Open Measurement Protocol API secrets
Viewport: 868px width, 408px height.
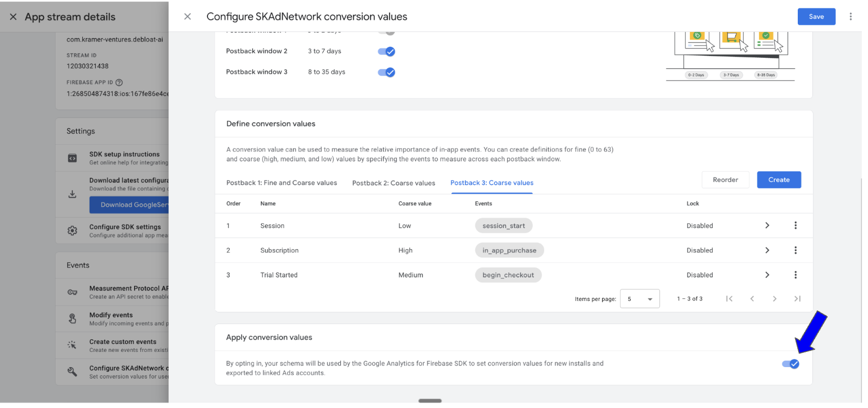click(112, 292)
